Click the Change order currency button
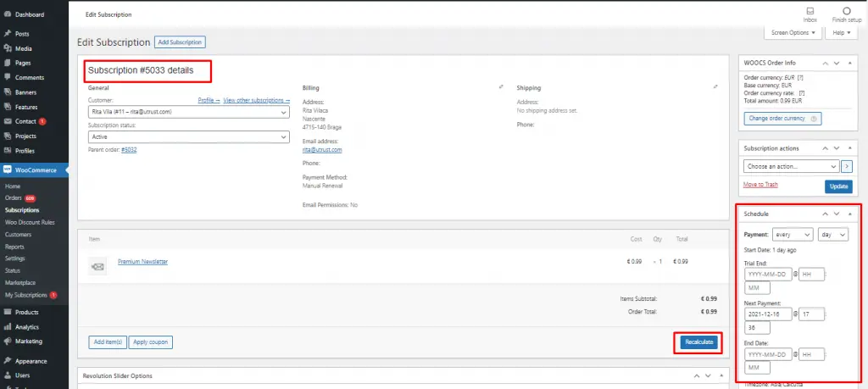The height and width of the screenshot is (389, 868). [x=782, y=119]
